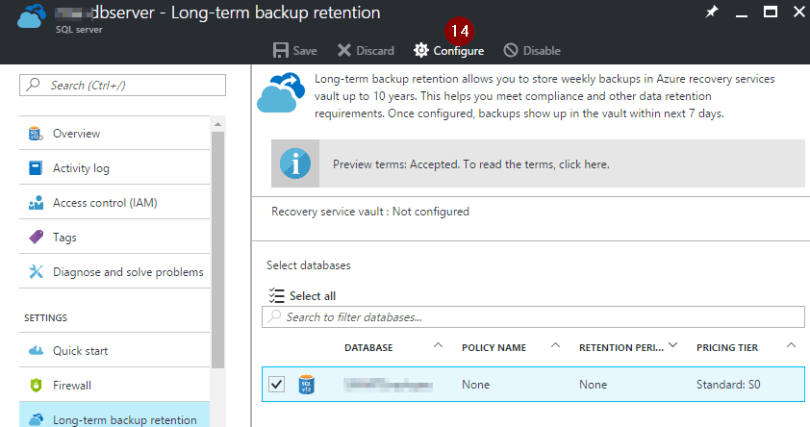Click SQL server cloud icon in title bar
Viewport: 810px width, 427px height.
tap(32, 17)
